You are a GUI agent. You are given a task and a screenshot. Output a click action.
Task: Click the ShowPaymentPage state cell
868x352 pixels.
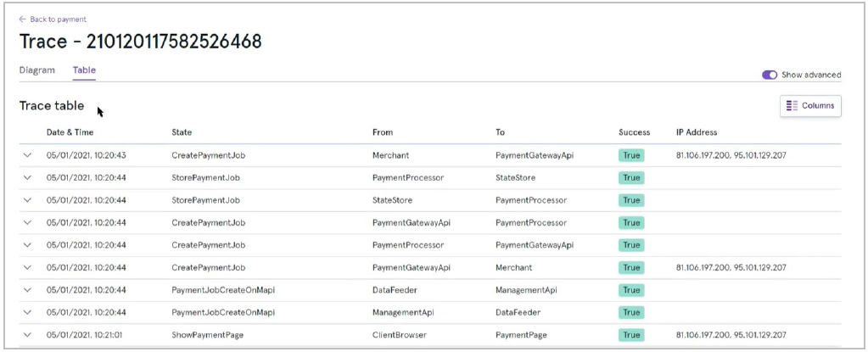208,335
